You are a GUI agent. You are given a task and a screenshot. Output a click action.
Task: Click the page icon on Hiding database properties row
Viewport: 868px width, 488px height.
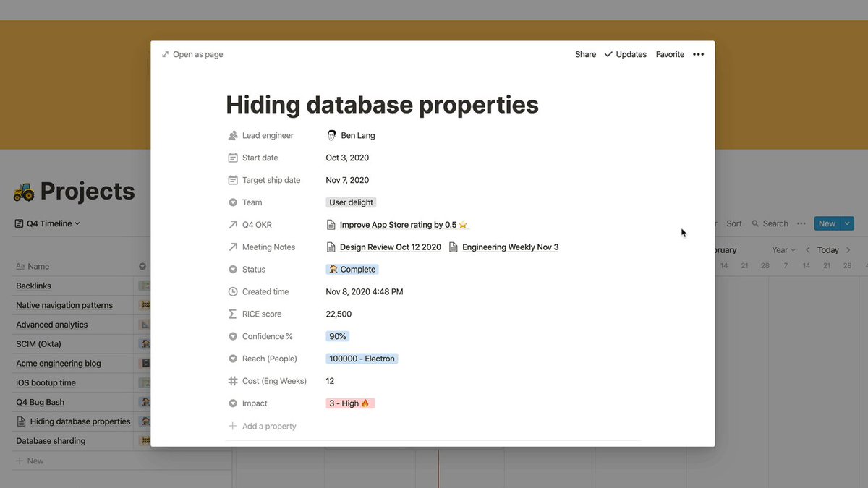click(x=21, y=421)
